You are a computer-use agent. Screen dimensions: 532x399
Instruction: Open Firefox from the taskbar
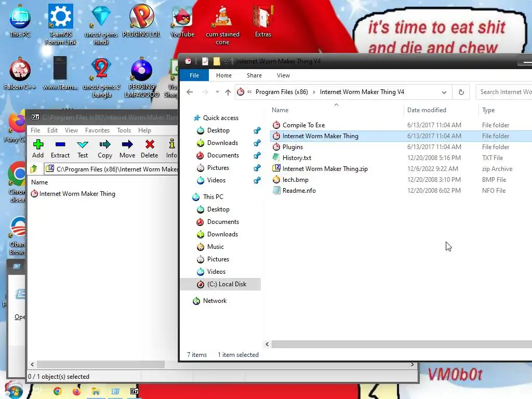point(77,391)
